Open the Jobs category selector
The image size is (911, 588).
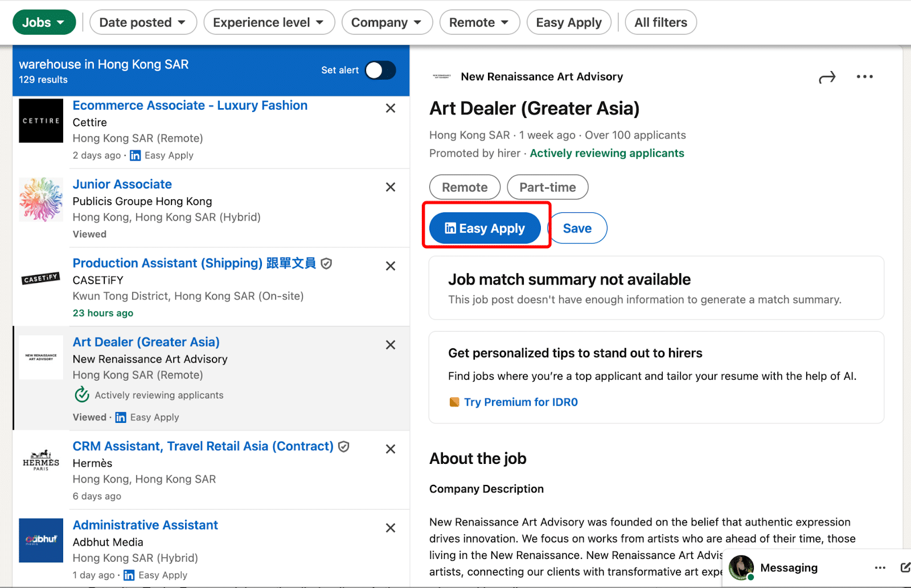tap(44, 22)
